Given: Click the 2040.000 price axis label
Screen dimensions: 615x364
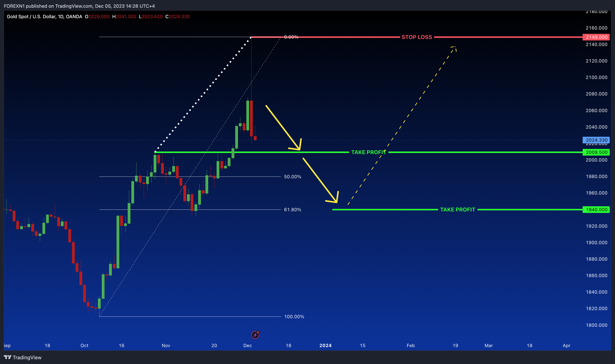Looking at the screenshot, I should 596,127.
